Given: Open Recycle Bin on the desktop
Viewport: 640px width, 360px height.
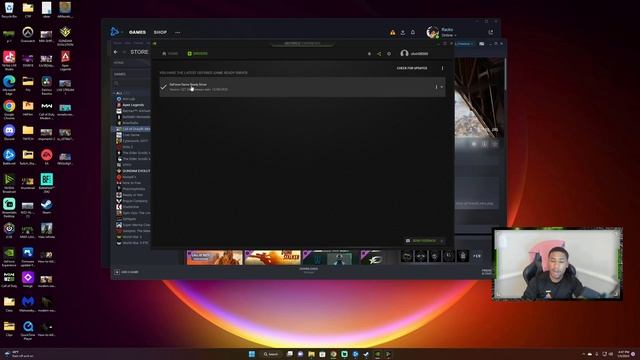Looking at the screenshot, I should [9, 10].
